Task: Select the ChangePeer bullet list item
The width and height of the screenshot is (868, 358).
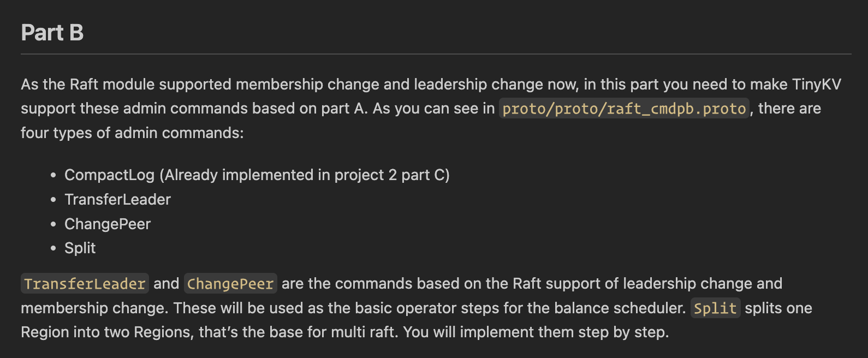Action: point(108,224)
